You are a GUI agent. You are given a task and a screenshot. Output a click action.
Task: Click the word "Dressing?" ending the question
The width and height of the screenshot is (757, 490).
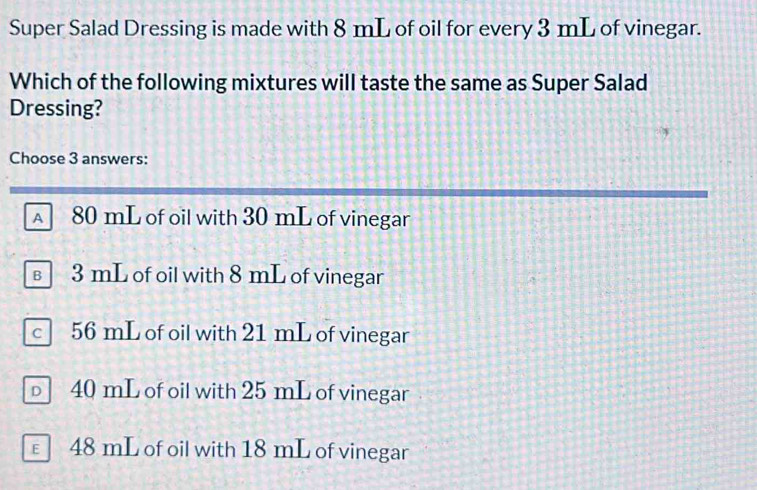coord(56,109)
